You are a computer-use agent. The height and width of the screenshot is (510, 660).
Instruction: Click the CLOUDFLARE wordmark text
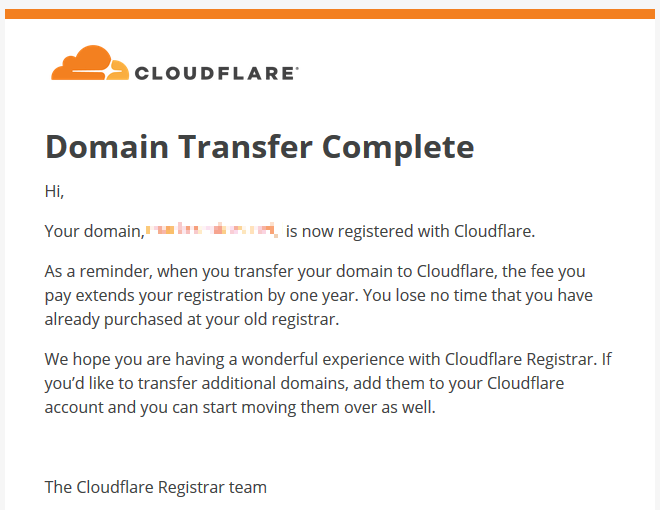pos(215,73)
